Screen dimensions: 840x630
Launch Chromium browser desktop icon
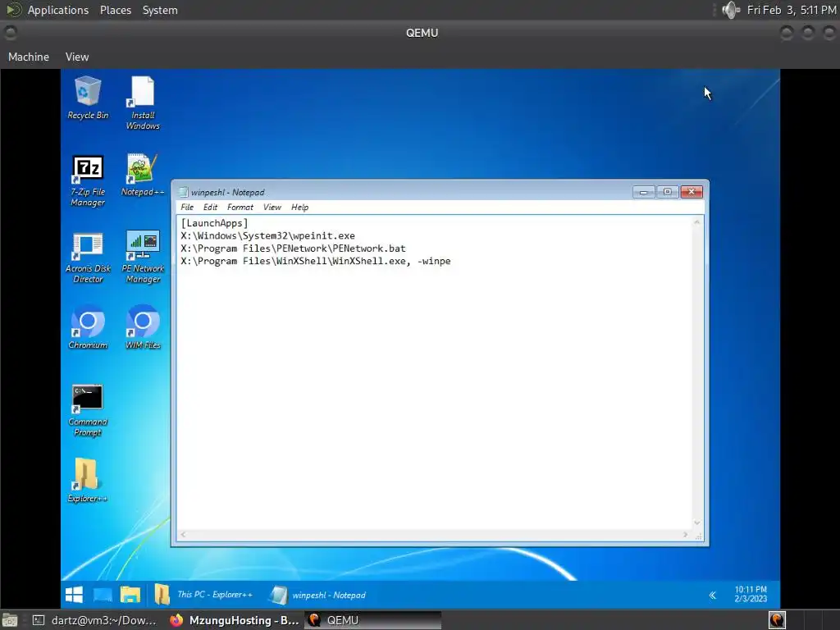pyautogui.click(x=88, y=326)
